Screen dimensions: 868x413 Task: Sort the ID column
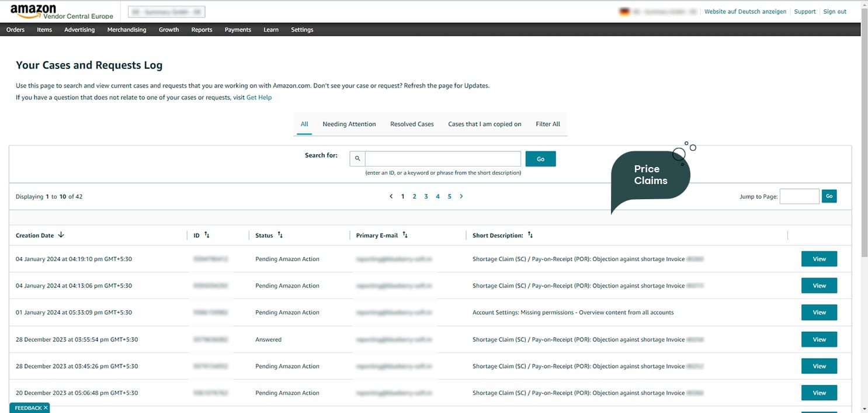[207, 235]
